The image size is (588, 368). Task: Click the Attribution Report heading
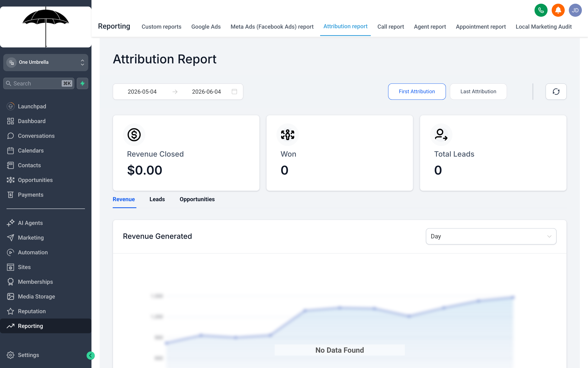point(165,59)
